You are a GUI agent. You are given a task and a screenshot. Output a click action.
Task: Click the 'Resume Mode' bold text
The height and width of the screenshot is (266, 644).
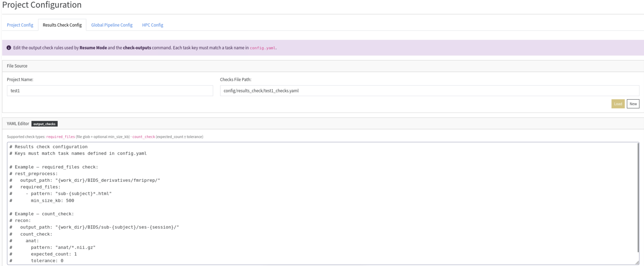pos(93,48)
